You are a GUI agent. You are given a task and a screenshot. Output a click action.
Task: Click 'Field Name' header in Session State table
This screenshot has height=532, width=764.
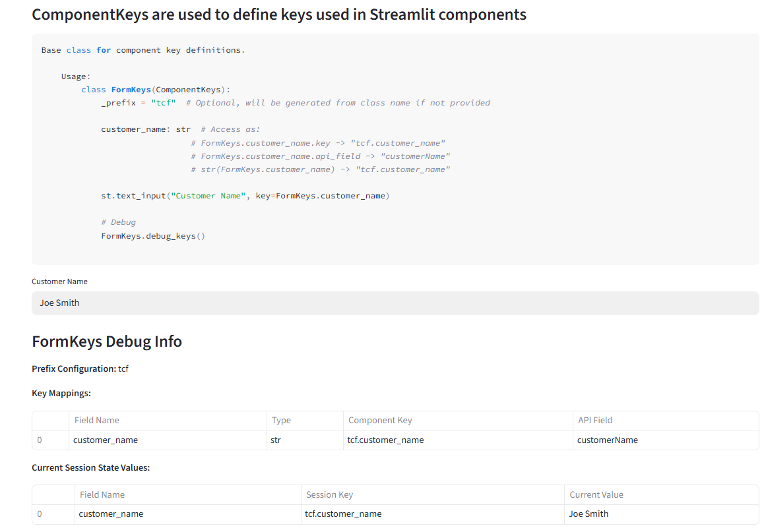pyautogui.click(x=187, y=494)
